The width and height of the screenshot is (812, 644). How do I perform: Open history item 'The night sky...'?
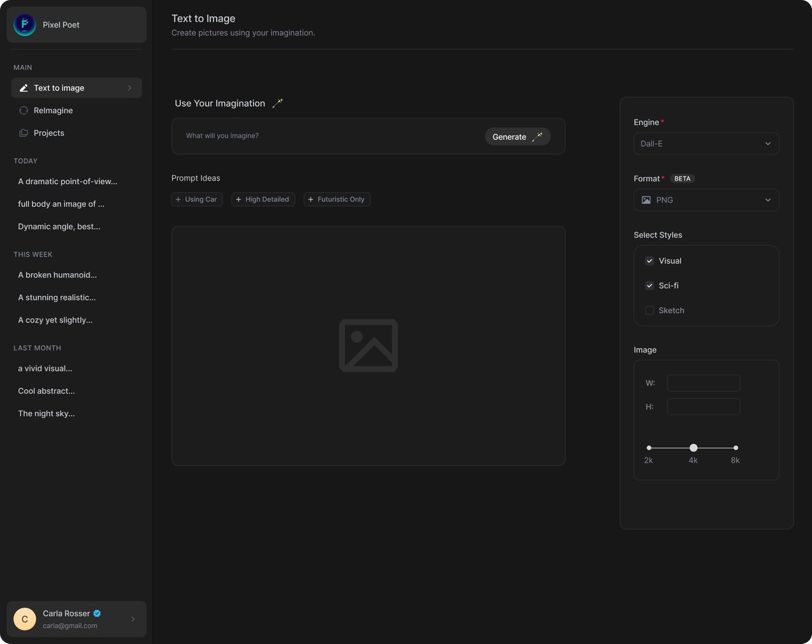47,413
